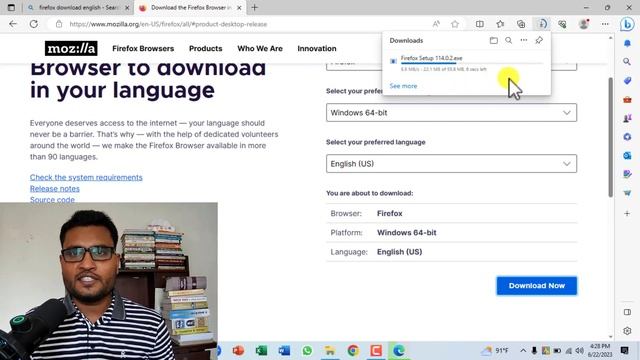Viewport: 640px width, 360px height.
Task: Open Excel from the taskbar
Action: coord(261,351)
